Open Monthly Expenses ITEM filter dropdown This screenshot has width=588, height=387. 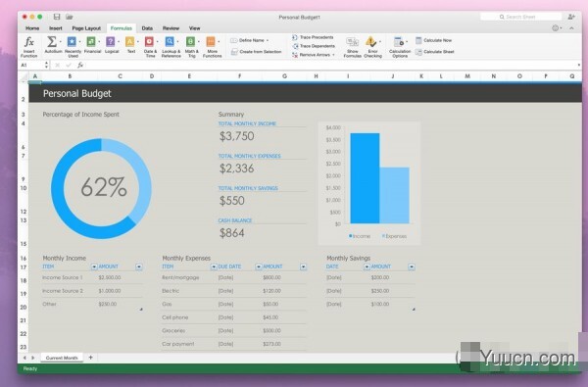214,266
